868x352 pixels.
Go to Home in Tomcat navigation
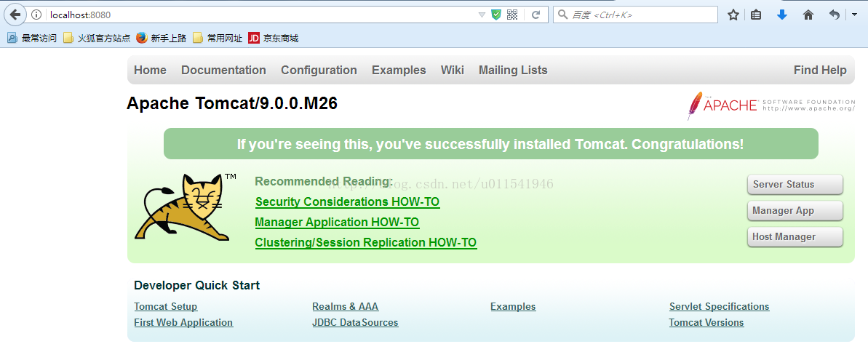pos(150,71)
